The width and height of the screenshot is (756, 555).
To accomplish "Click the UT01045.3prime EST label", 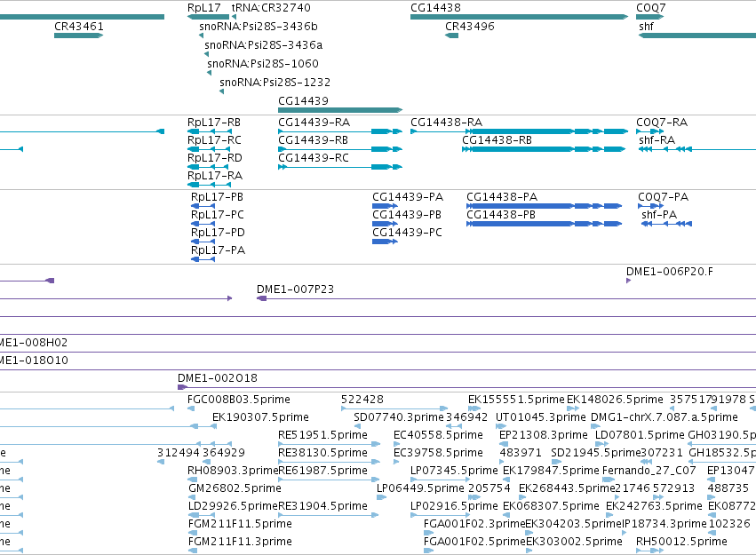I will 541,417.
